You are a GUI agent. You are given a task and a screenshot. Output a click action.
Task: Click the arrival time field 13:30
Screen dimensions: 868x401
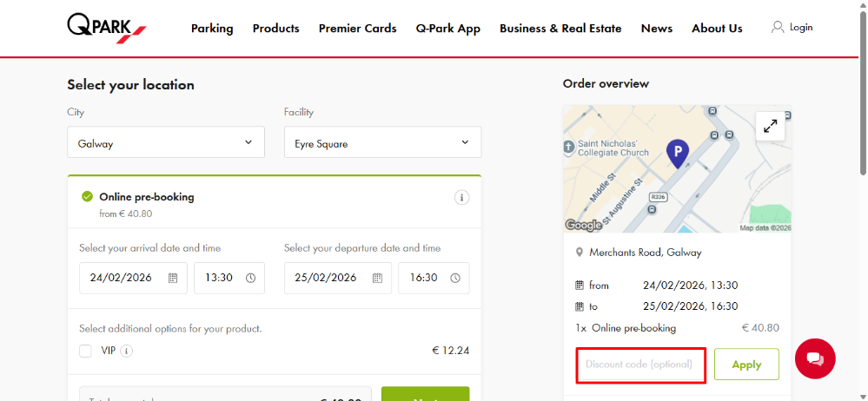[229, 278]
